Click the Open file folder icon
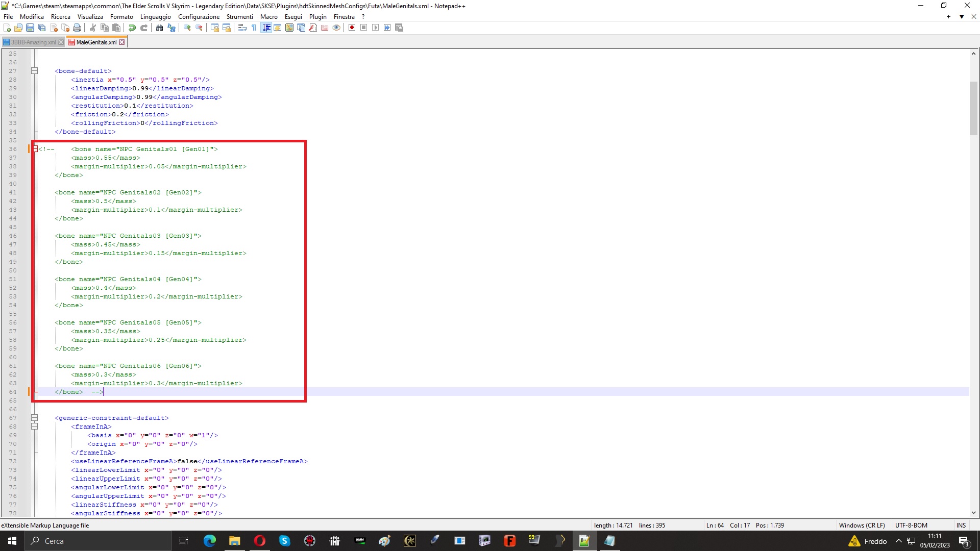The height and width of the screenshot is (551, 980). coord(18,28)
